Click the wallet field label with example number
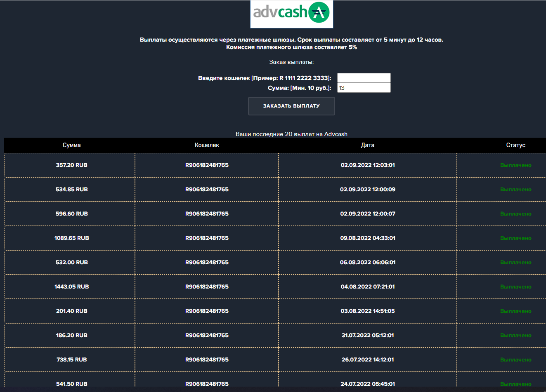The height and width of the screenshot is (392, 546). tap(265, 78)
